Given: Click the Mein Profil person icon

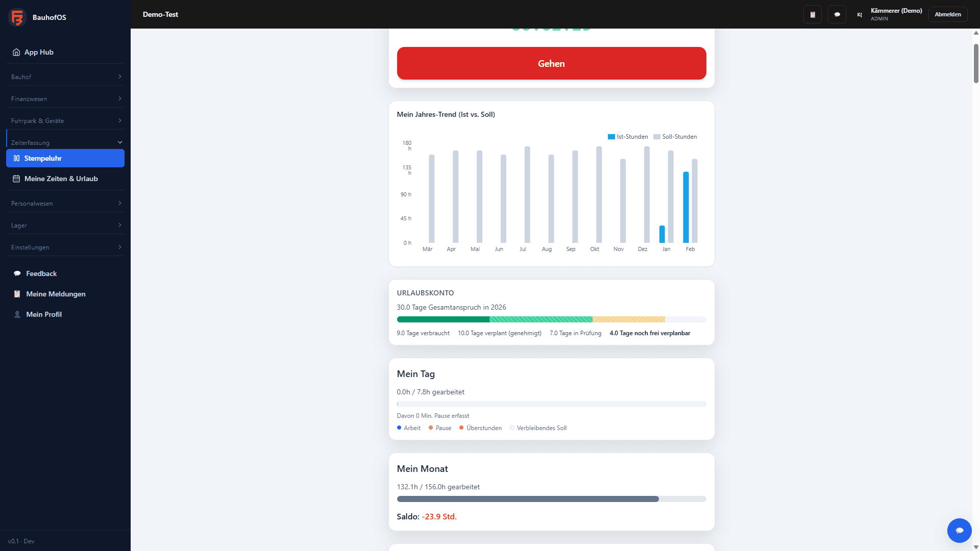Looking at the screenshot, I should [17, 315].
